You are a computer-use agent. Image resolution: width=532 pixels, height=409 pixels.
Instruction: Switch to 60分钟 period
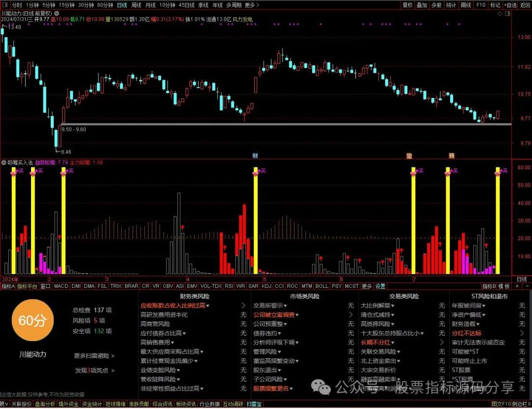105,5
